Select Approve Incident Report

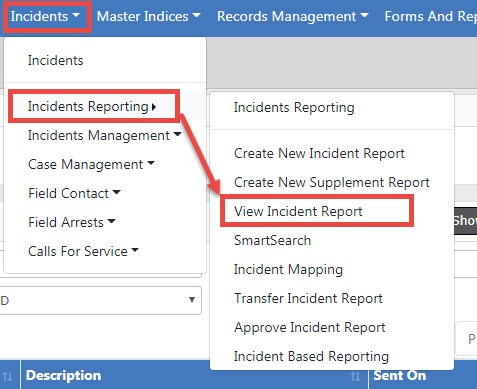[x=310, y=327]
